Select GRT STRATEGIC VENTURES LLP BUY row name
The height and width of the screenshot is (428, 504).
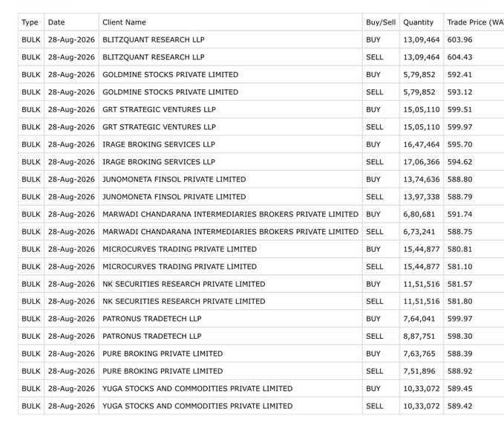click(x=159, y=109)
